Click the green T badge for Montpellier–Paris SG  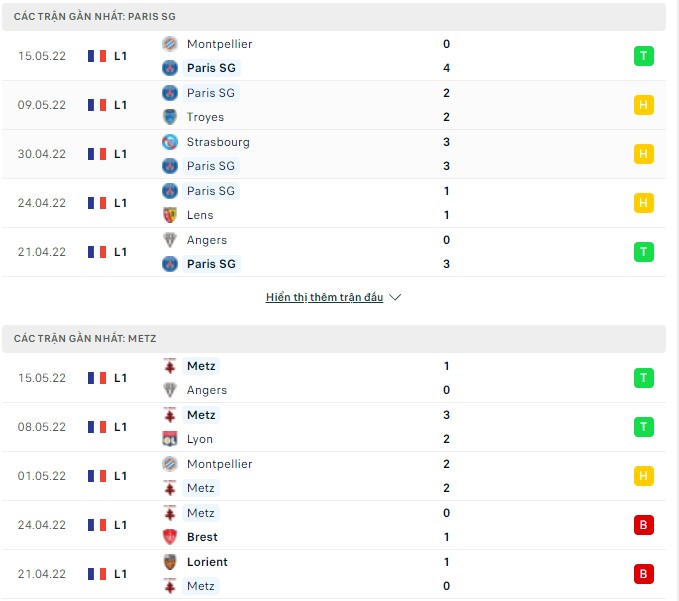[x=643, y=56]
